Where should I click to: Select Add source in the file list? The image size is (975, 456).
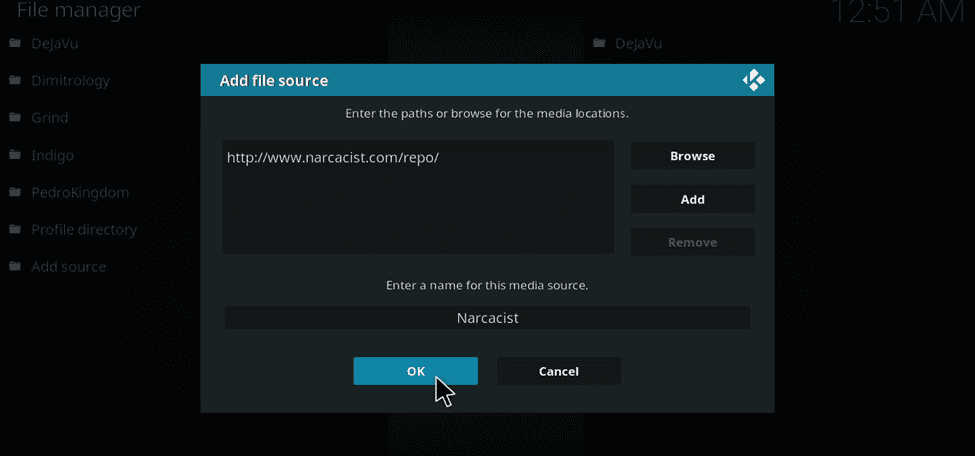(x=68, y=267)
